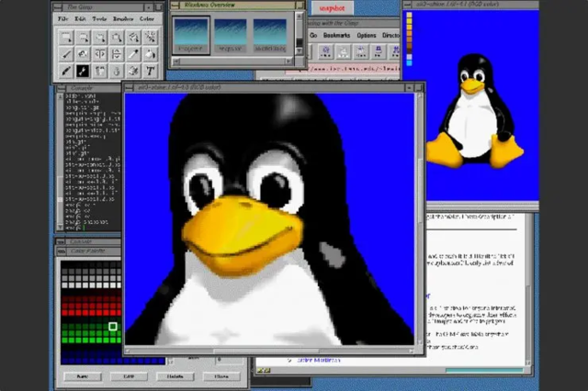Viewport: 588px width, 391px height.
Task: Pick the eyedropper Color Picker tool
Action: click(x=133, y=54)
